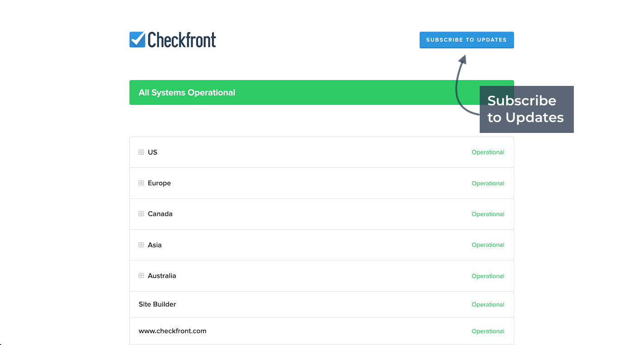Click Operational status for Site Builder
Screen dimensions: 644x345
click(x=488, y=304)
